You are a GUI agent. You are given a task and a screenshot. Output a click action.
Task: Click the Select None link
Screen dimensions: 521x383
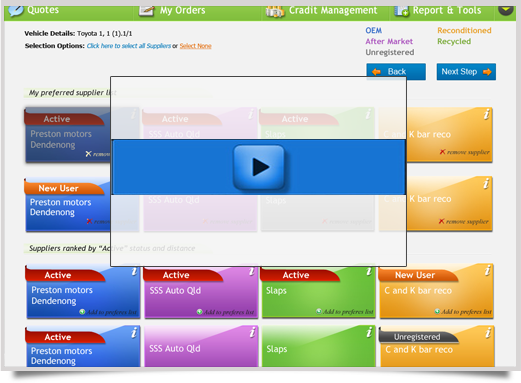[x=195, y=46]
